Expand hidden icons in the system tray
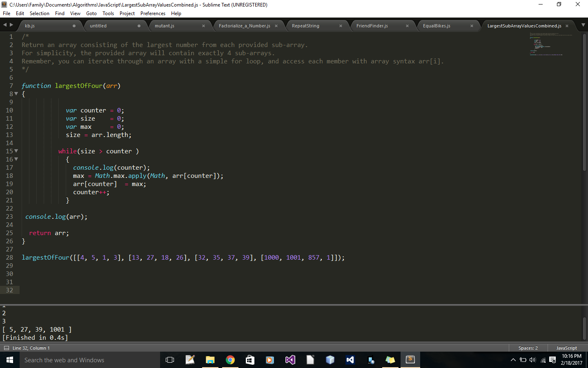This screenshot has width=588, height=368. click(x=513, y=360)
